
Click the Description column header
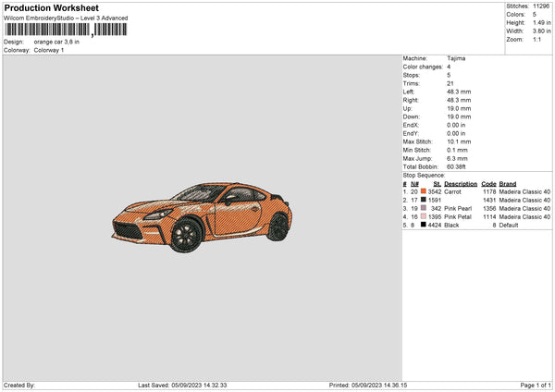pyautogui.click(x=461, y=183)
